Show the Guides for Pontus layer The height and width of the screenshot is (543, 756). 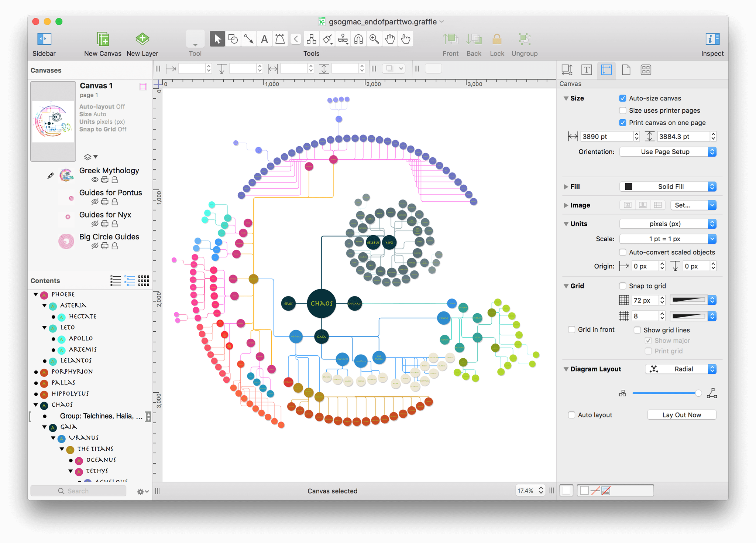(x=95, y=202)
